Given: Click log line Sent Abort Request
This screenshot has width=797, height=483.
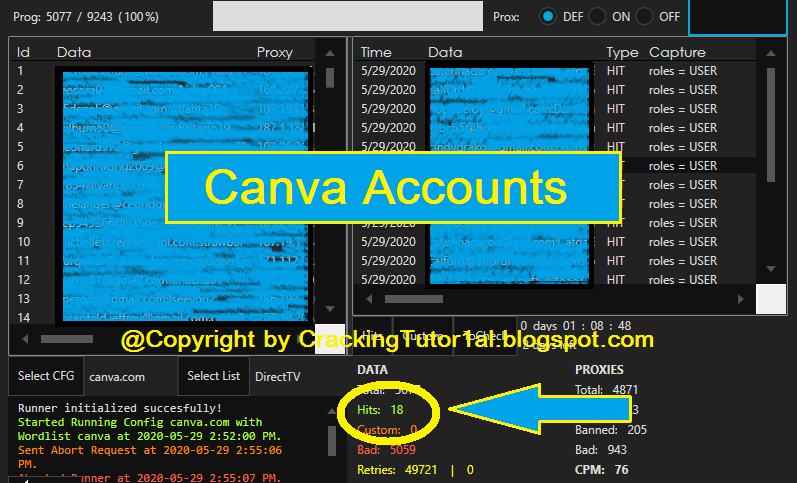Looking at the screenshot, I should pyautogui.click(x=149, y=457).
